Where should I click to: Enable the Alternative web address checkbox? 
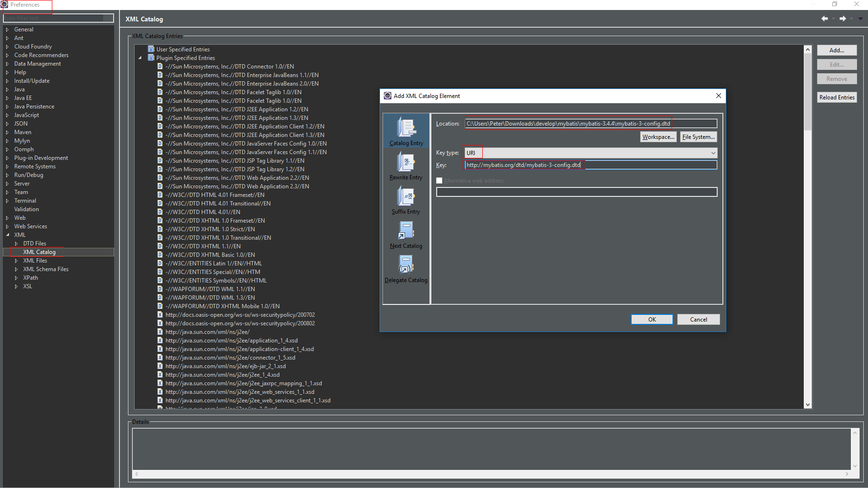[x=439, y=180]
